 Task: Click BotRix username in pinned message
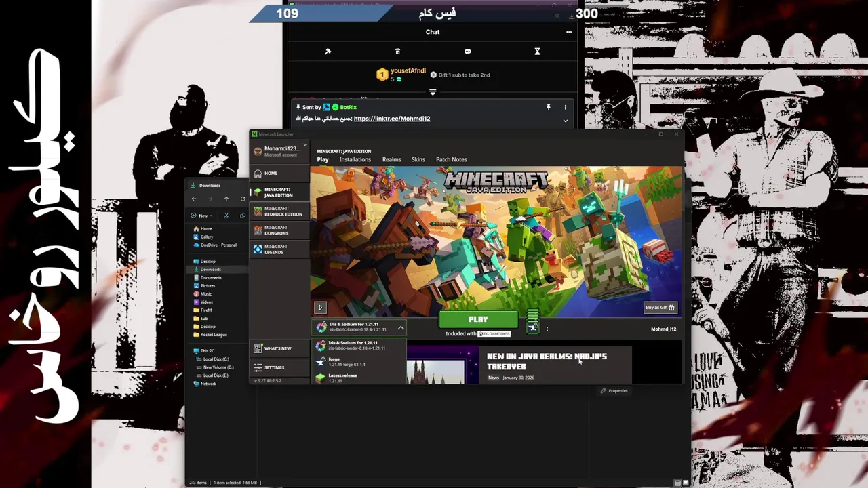pyautogui.click(x=348, y=107)
